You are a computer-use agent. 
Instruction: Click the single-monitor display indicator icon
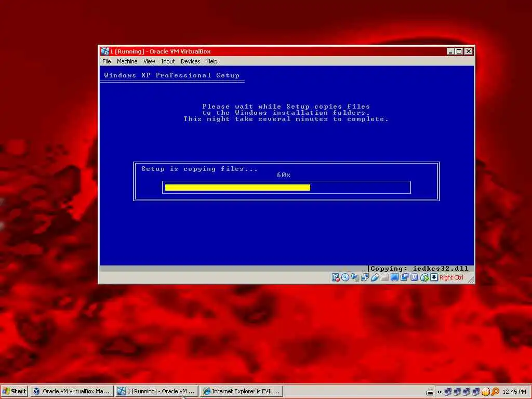(394, 277)
